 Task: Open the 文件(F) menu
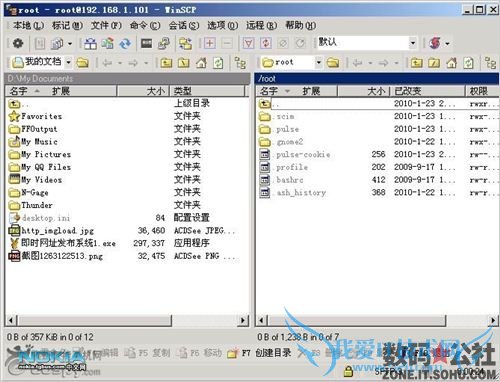[106, 25]
